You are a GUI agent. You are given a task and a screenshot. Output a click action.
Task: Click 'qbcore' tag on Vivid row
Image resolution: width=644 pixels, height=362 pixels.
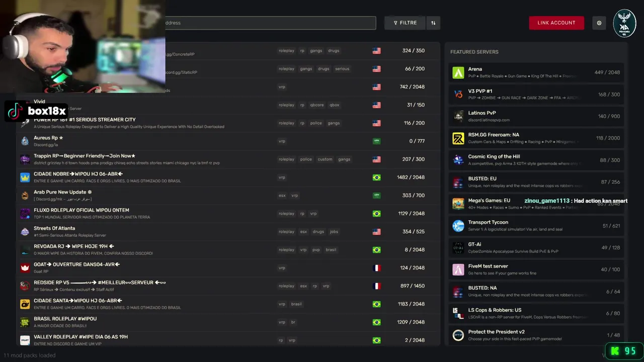pyautogui.click(x=317, y=105)
